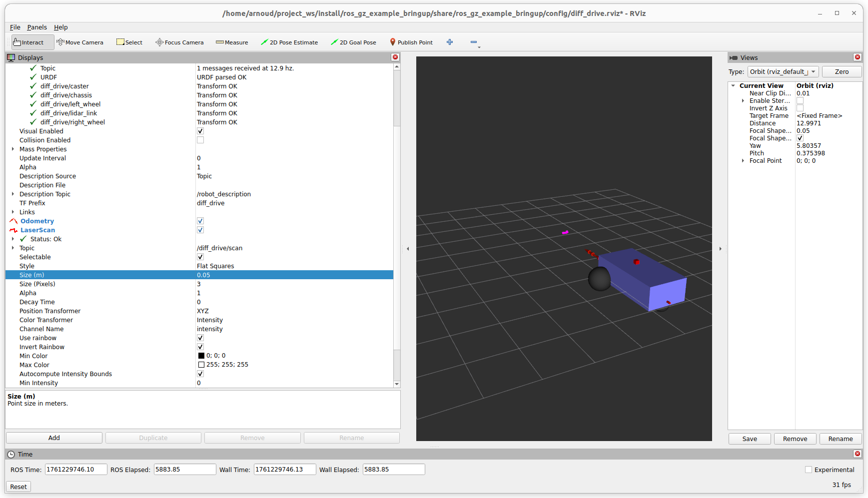The width and height of the screenshot is (868, 498).
Task: Click the Publish Point tool
Action: (411, 42)
